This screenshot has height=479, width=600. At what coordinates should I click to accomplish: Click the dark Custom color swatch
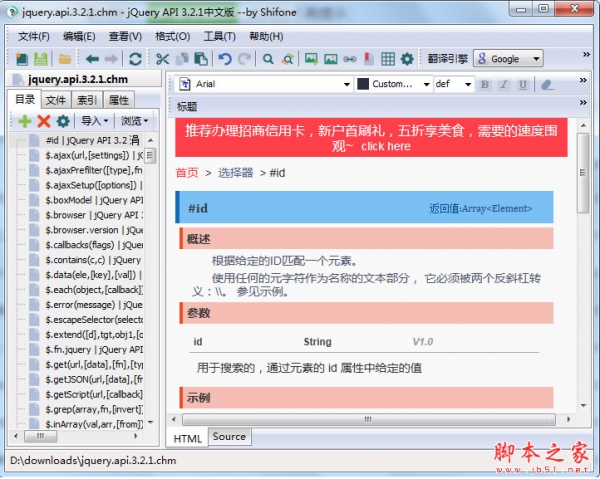pos(362,84)
